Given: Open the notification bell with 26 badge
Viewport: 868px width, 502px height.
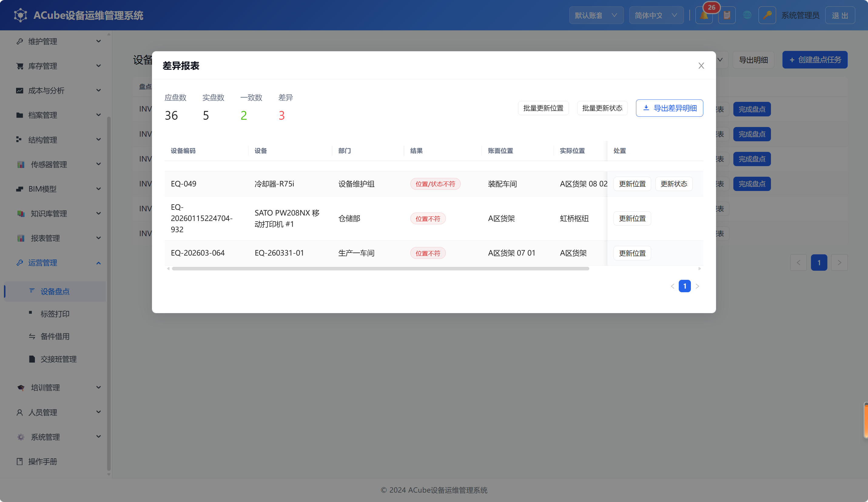Looking at the screenshot, I should [704, 15].
